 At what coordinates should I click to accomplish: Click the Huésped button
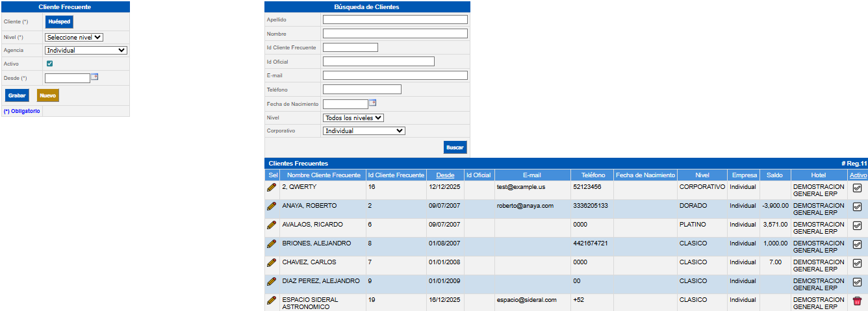coord(58,21)
